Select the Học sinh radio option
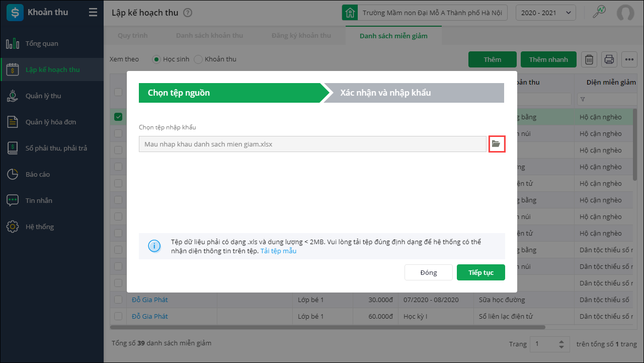 pos(157,59)
